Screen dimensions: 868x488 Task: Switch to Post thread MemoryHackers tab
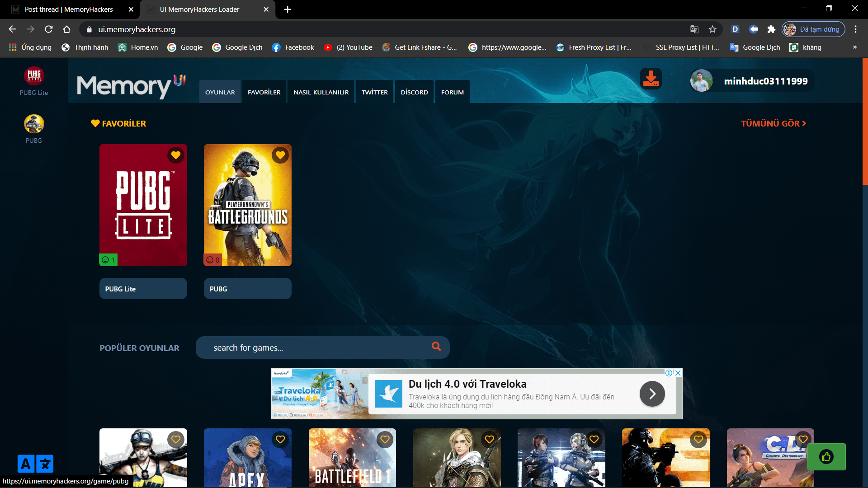click(70, 9)
